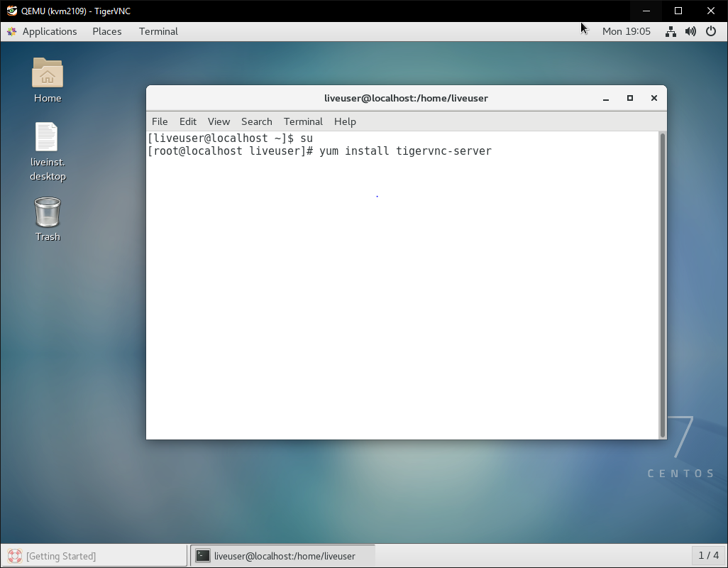Open the File menu in terminal
The height and width of the screenshot is (568, 728).
160,121
